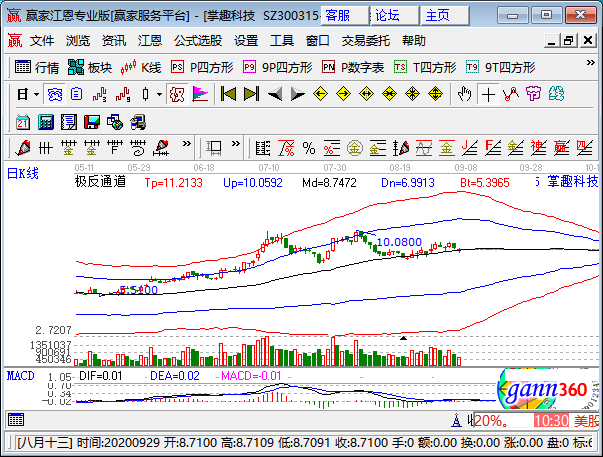Click the floppy disk save icon
This screenshot has width=603, height=457.
tap(92, 122)
